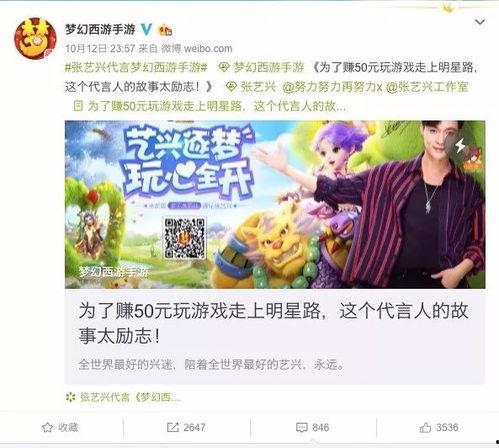Open the 张艺兴代言《梦幻西... topic tag

tap(124, 397)
